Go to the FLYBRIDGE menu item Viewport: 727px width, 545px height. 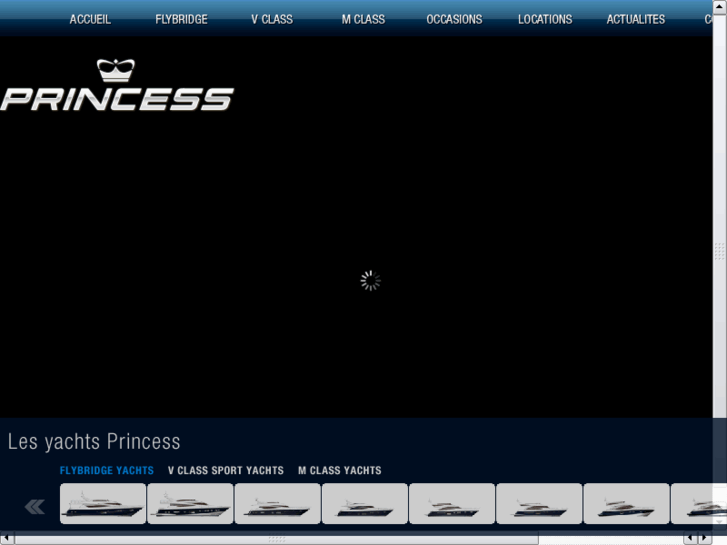tap(181, 19)
